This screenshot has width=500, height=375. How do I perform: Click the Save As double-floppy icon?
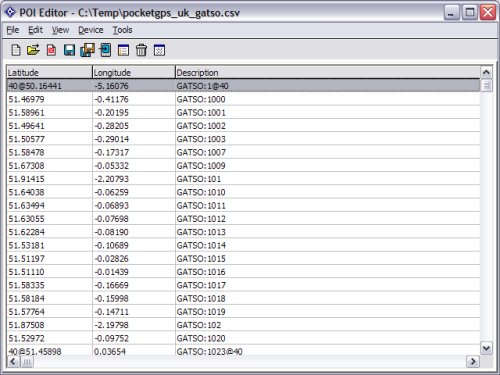87,50
